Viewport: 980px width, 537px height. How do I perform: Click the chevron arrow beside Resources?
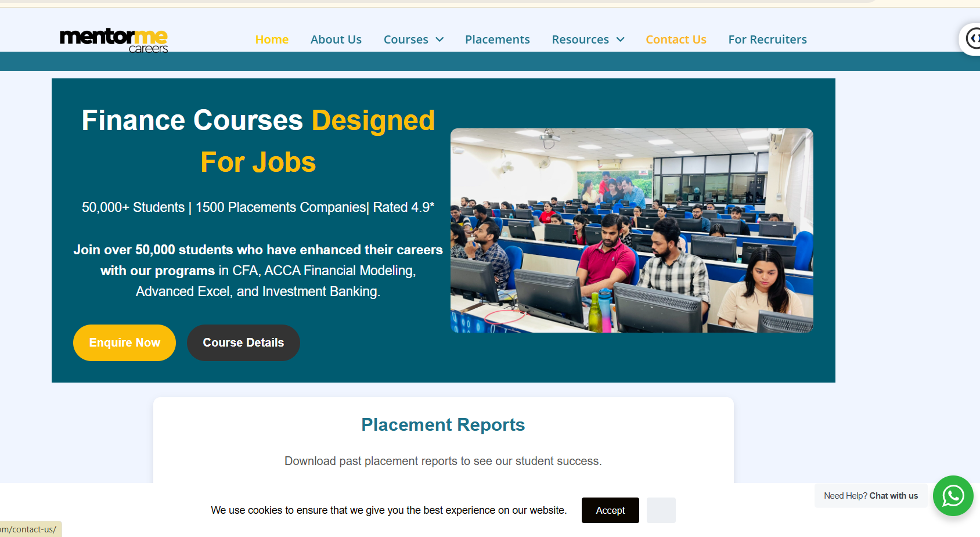[x=621, y=39]
